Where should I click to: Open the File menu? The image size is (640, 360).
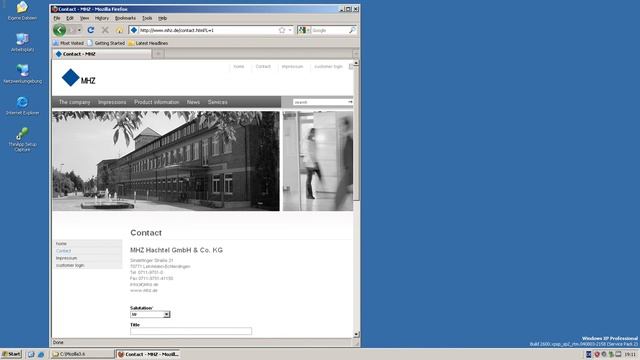57,18
